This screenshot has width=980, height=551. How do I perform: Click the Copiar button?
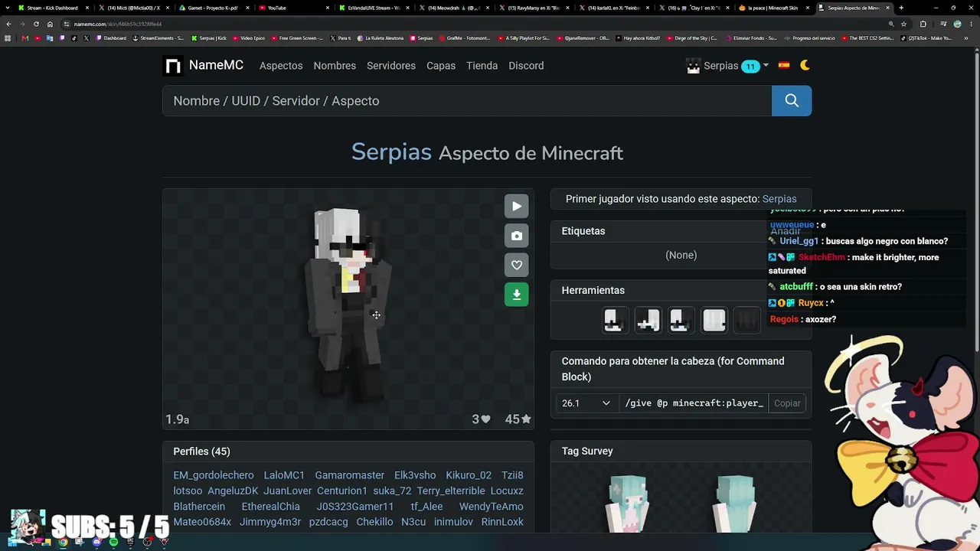[787, 403]
